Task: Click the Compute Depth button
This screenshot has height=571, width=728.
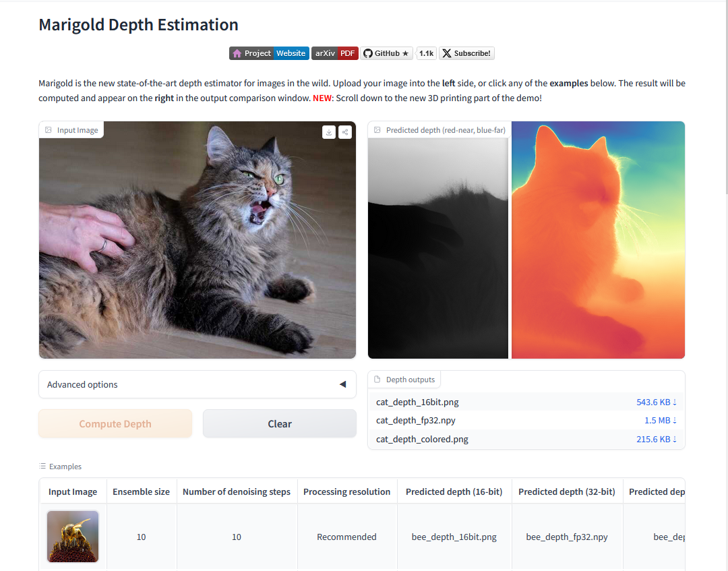Action: coord(115,423)
